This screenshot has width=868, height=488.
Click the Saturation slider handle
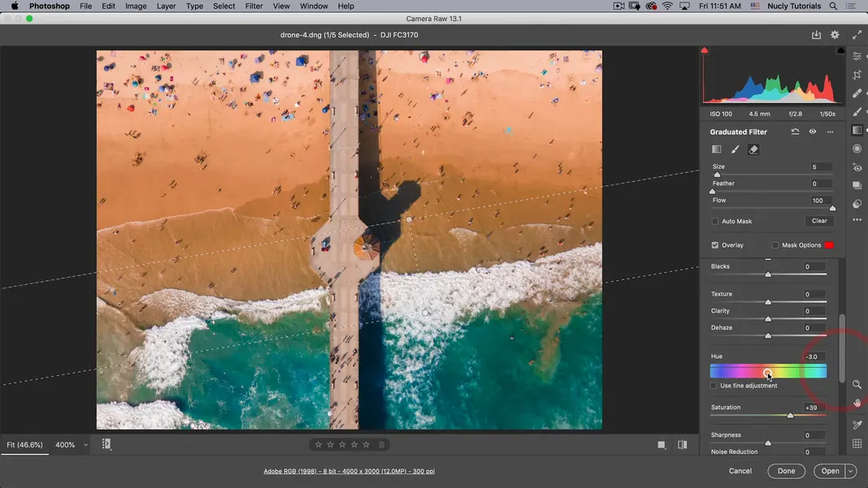[791, 416]
